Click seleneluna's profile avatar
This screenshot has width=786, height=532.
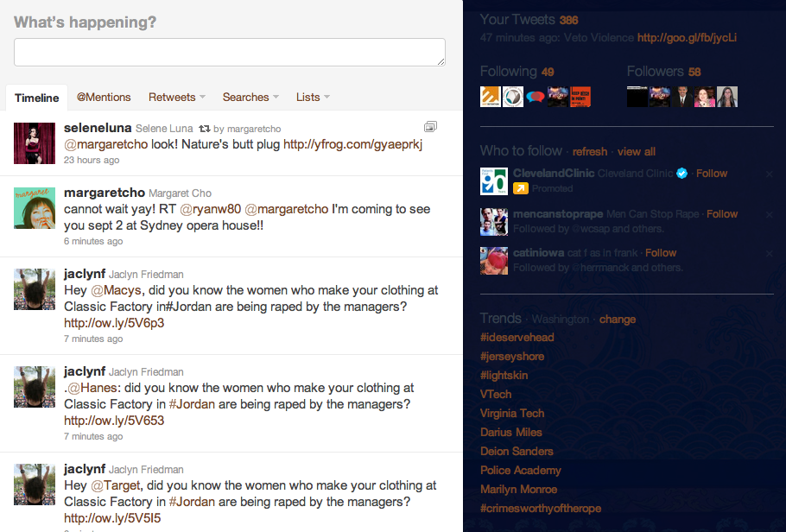pos(35,142)
